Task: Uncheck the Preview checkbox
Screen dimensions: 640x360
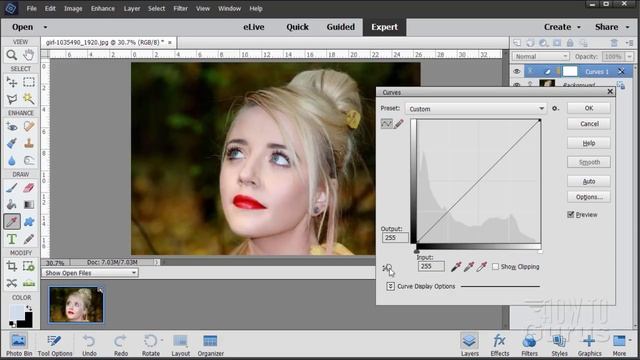Action: 571,214
